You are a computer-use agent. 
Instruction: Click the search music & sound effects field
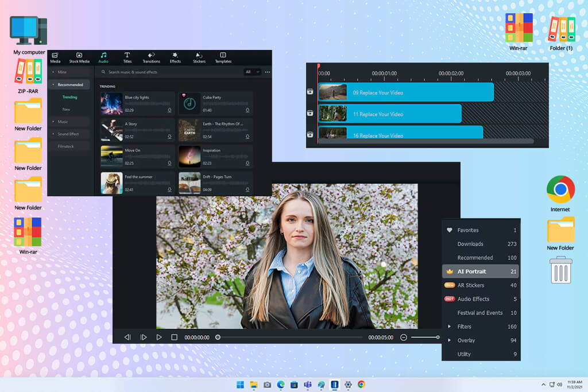click(x=171, y=72)
